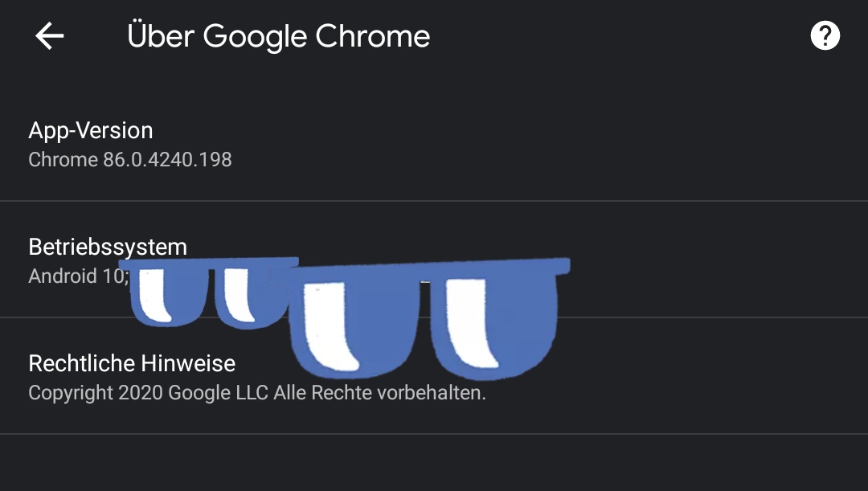Open help via the question mark icon
Screen dimensions: 868x491
coord(826,35)
